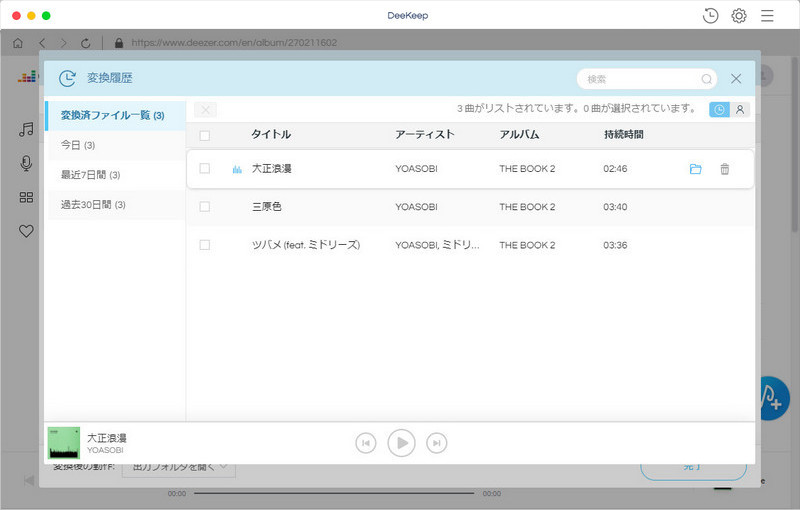Viewport: 800px width, 510px height.
Task: Reload the Deezer page
Action: click(x=86, y=43)
